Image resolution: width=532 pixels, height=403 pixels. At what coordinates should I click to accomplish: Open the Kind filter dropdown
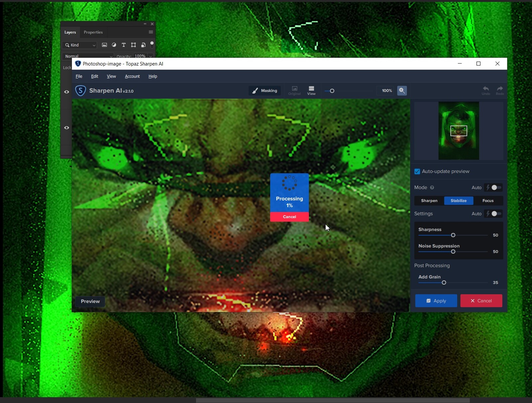pyautogui.click(x=79, y=45)
